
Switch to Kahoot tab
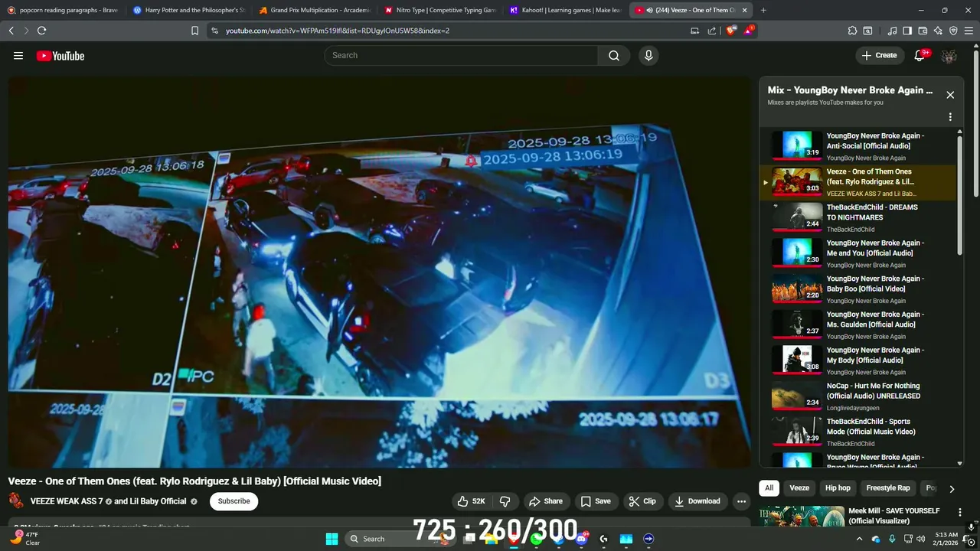point(565,10)
